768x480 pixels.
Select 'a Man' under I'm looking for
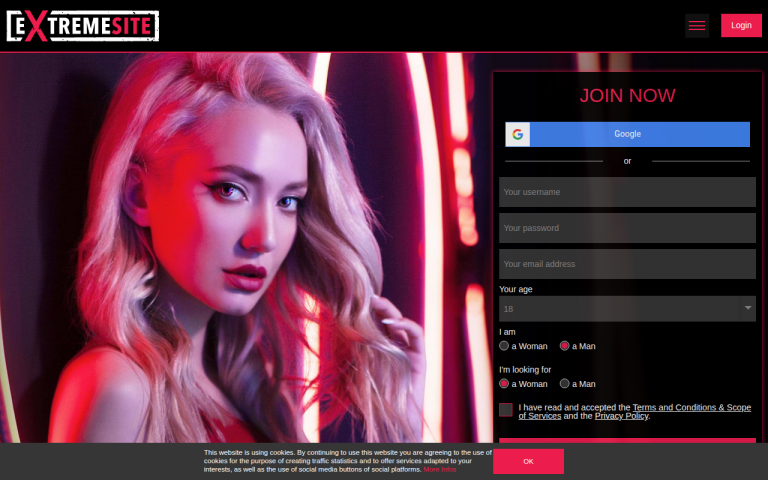(x=565, y=384)
